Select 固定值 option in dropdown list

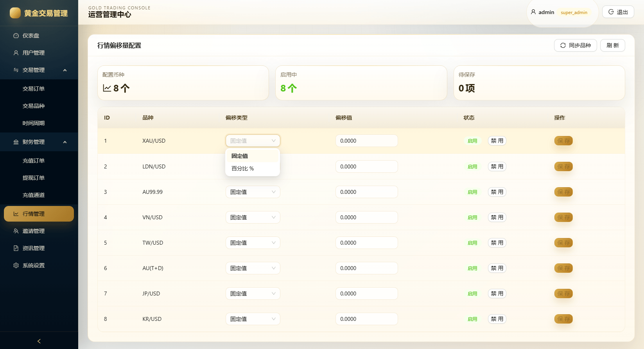(253, 156)
